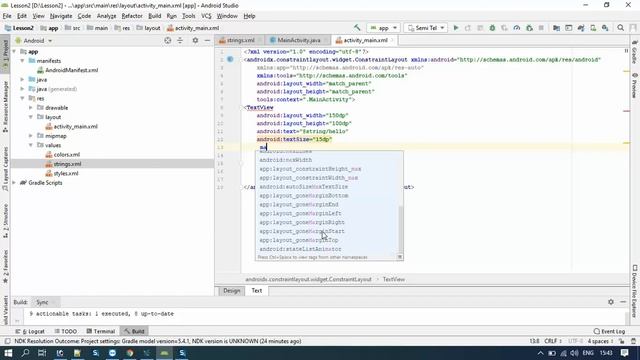Viewport: 640px width, 360px height.
Task: Expand the java folder
Action: (x=23, y=80)
